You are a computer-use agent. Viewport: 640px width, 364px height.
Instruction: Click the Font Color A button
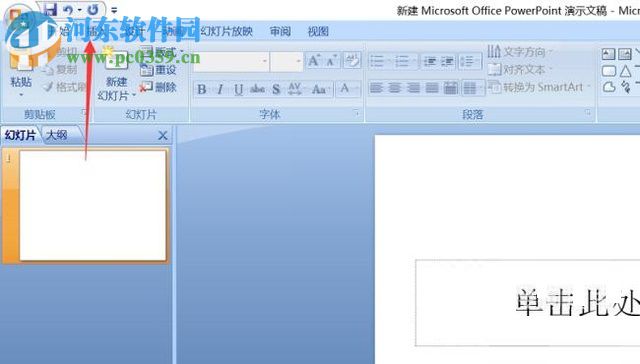point(345,89)
